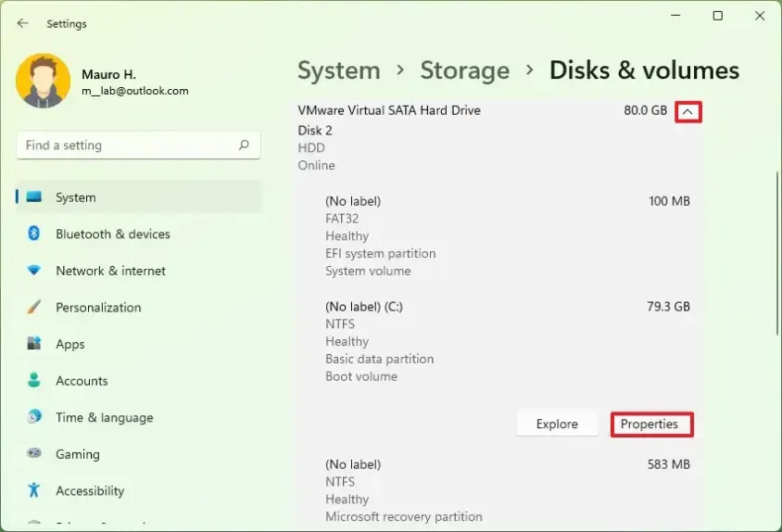Go back using the back arrow
This screenshot has height=532, width=782.
22,23
